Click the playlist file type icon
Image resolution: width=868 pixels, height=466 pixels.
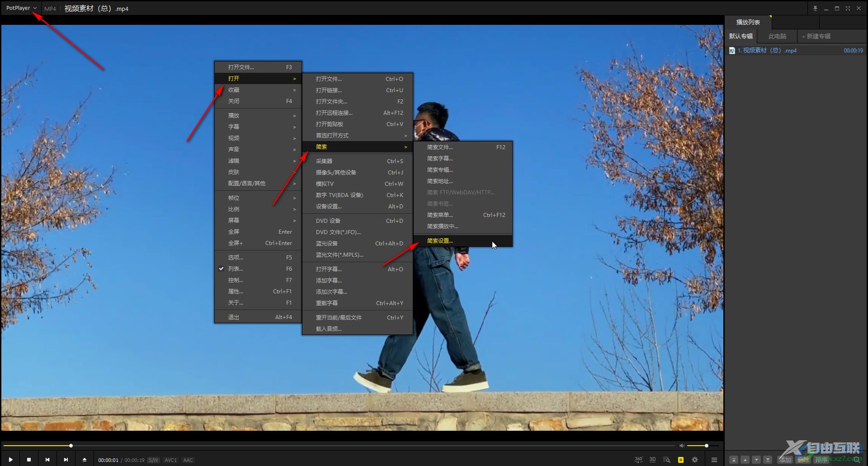(732, 51)
